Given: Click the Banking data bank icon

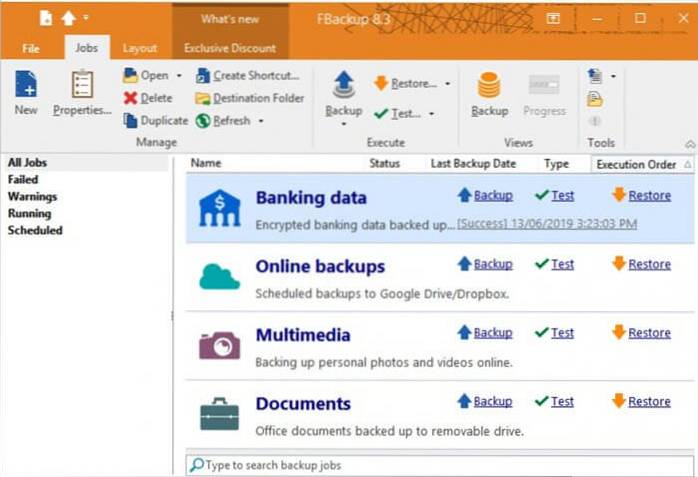Looking at the screenshot, I should 220,208.
